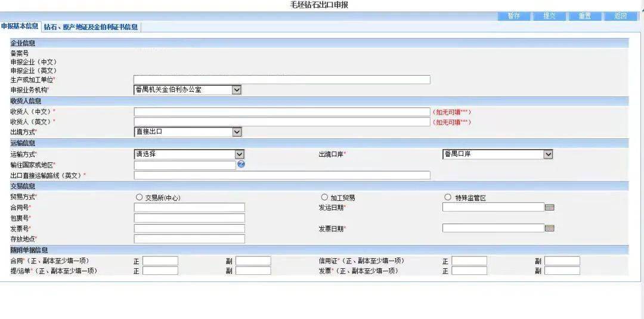Click the 如无可填 hint beside 收货人(英文)
This screenshot has height=319, width=644.
tap(451, 122)
